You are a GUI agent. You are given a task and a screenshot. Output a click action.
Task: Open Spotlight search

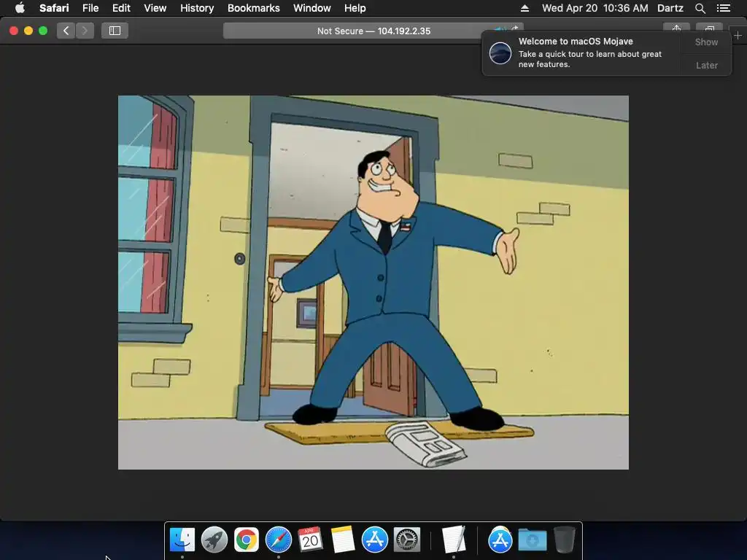pyautogui.click(x=700, y=8)
